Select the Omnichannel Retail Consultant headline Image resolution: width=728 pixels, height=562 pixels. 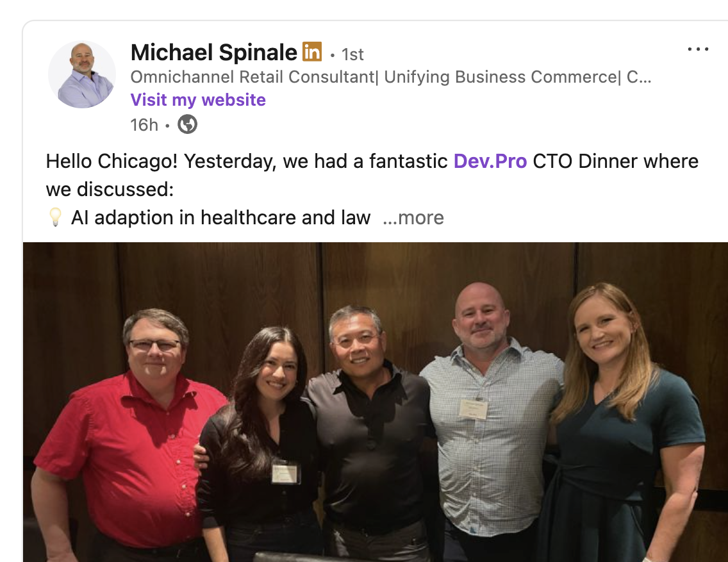tap(391, 77)
